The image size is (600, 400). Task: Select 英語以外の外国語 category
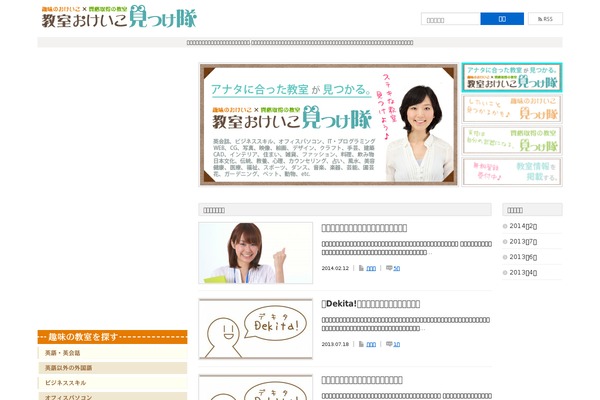click(112, 367)
